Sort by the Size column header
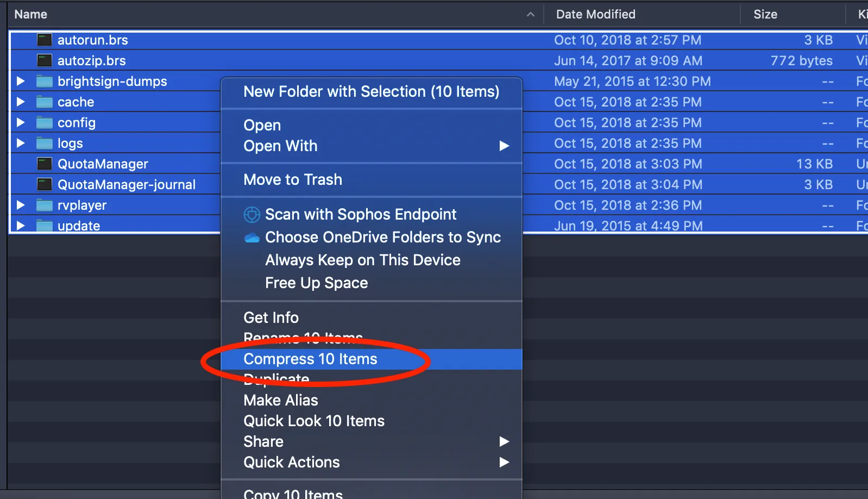 (765, 14)
